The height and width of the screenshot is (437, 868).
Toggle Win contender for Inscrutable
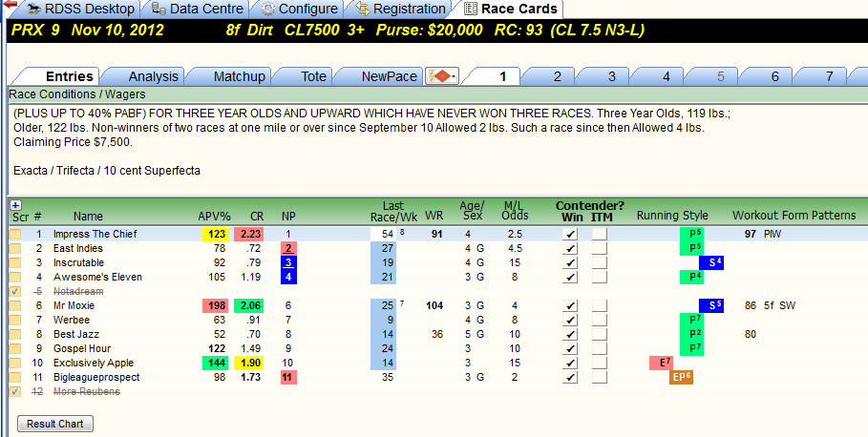(x=570, y=262)
